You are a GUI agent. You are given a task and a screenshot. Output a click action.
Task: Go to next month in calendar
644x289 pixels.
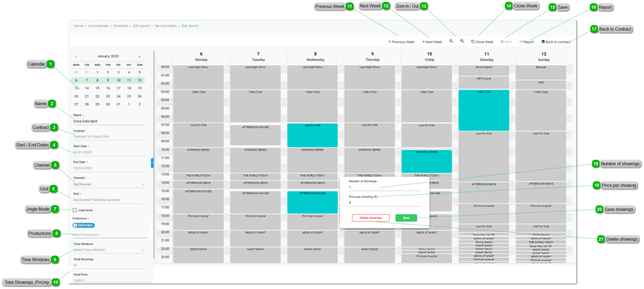click(139, 56)
